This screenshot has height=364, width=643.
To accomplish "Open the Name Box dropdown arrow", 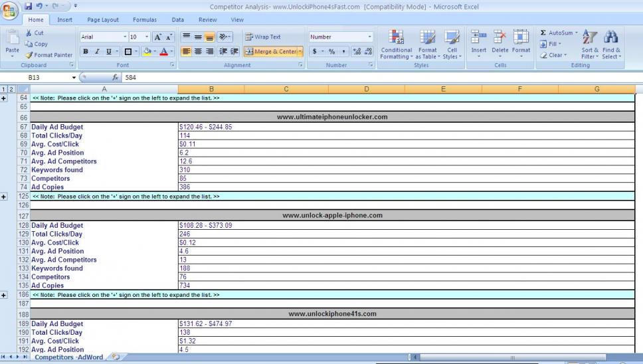I will (x=74, y=78).
